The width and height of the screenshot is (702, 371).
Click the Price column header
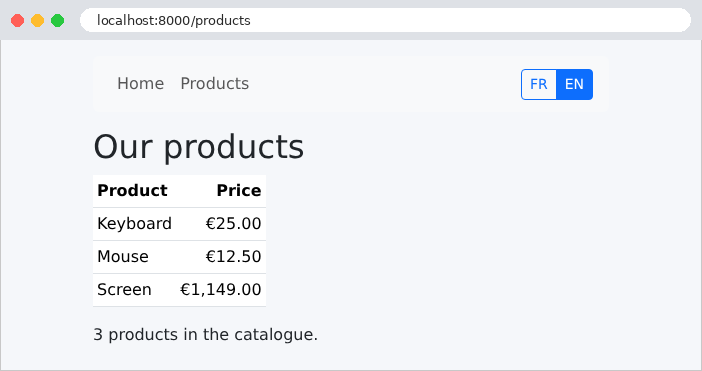[239, 191]
